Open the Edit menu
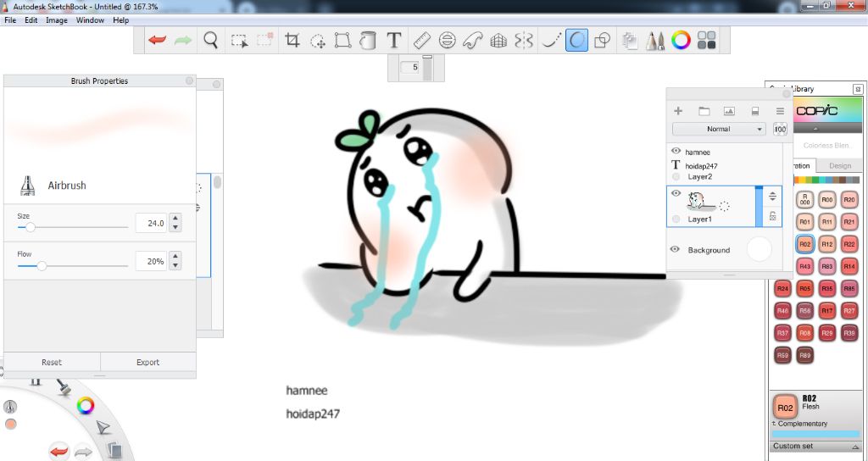 [31, 20]
